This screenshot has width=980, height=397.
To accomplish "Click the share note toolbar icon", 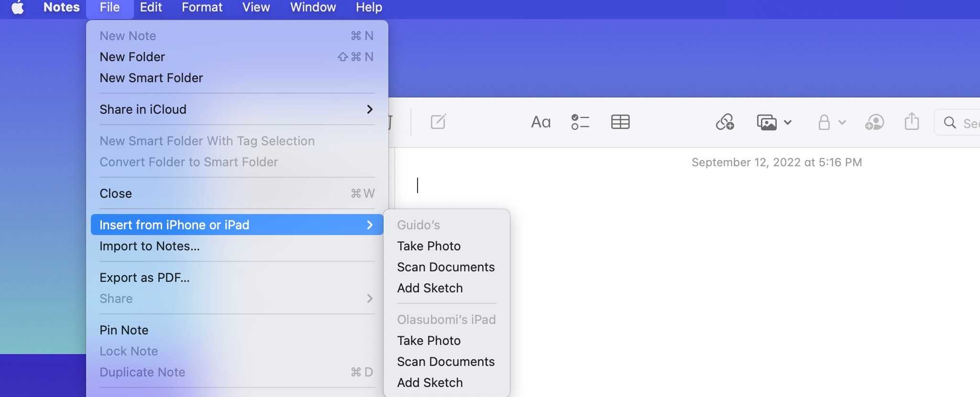I will [912, 122].
